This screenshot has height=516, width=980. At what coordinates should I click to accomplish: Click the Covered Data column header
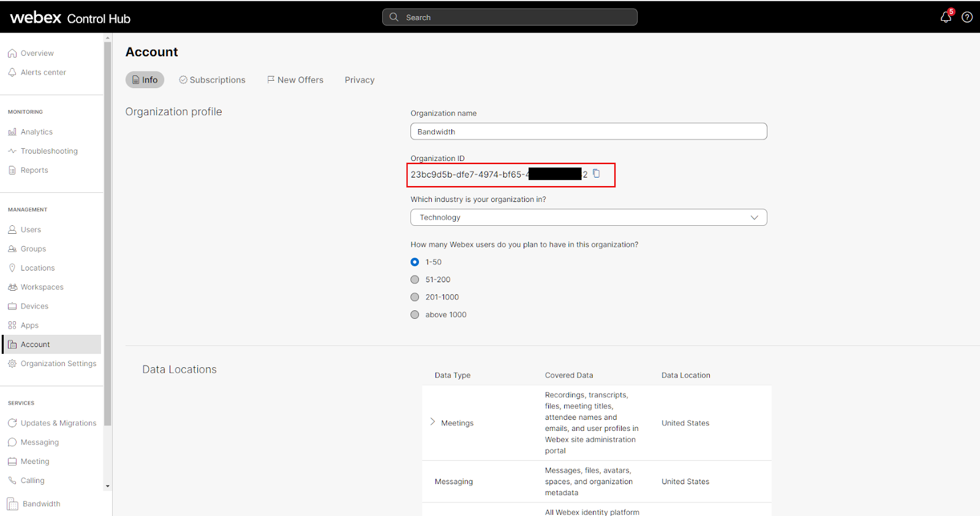pyautogui.click(x=569, y=375)
